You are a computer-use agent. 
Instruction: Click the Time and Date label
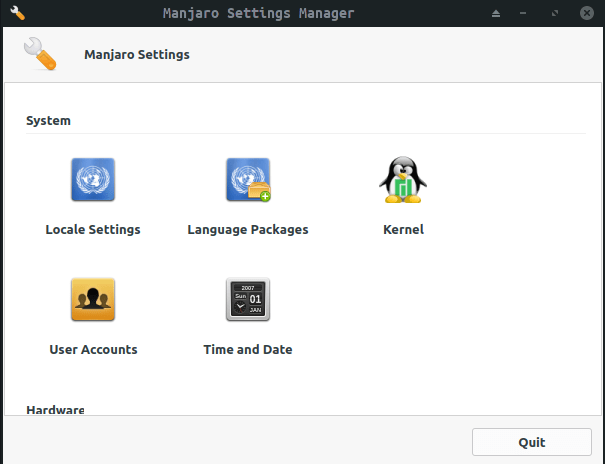(x=248, y=350)
